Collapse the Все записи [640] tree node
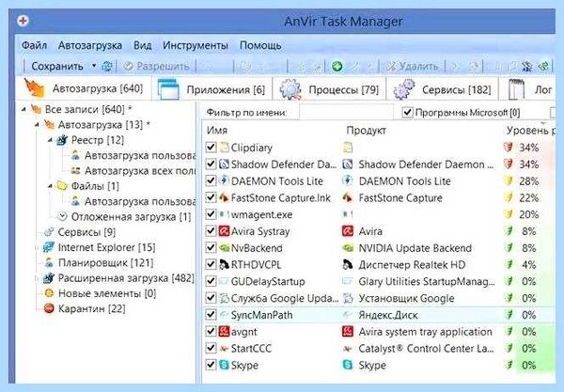The image size is (564, 392). point(23,109)
